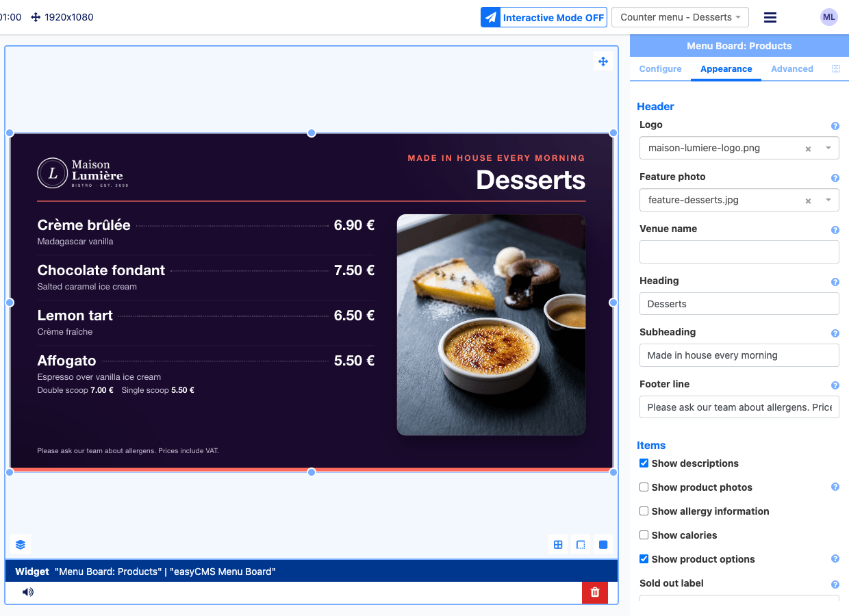Open the hamburger menu icon
849x616 pixels.
click(770, 17)
